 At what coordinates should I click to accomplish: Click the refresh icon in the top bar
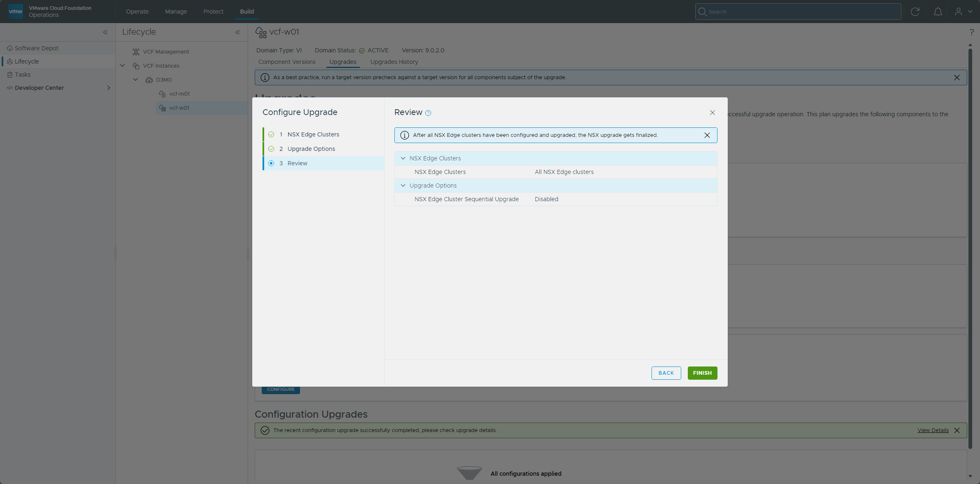pos(915,12)
